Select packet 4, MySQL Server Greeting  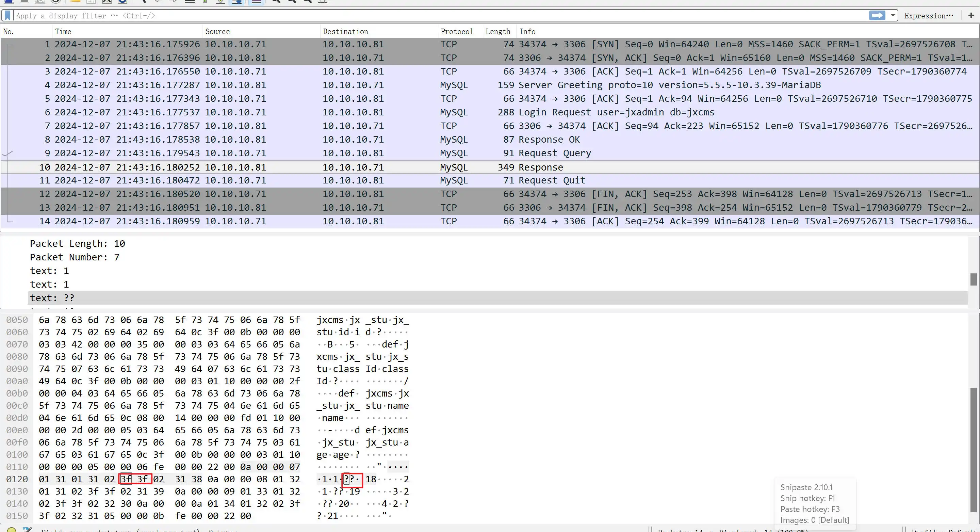(x=490, y=85)
